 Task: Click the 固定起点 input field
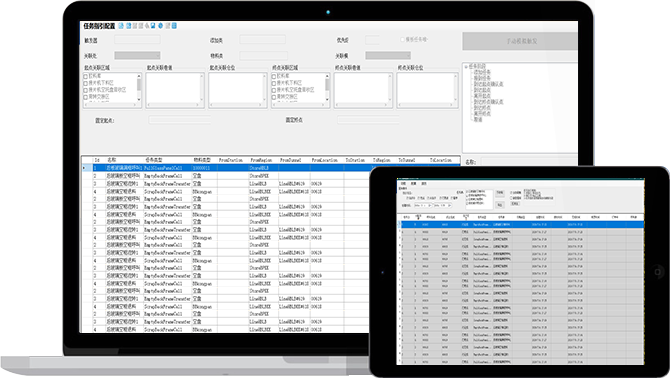[x=179, y=120]
